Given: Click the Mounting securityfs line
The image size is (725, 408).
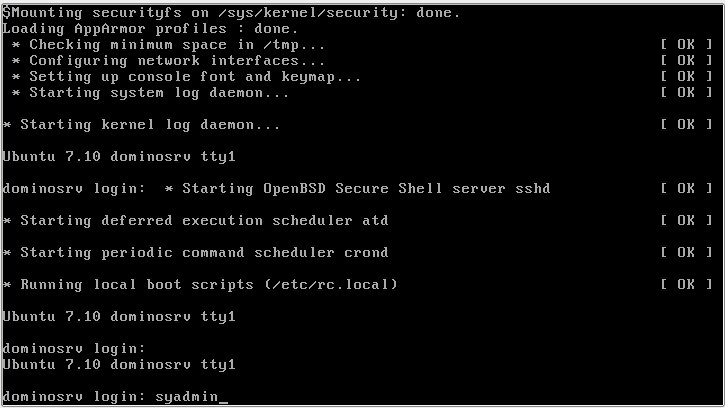Looking at the screenshot, I should point(231,13).
